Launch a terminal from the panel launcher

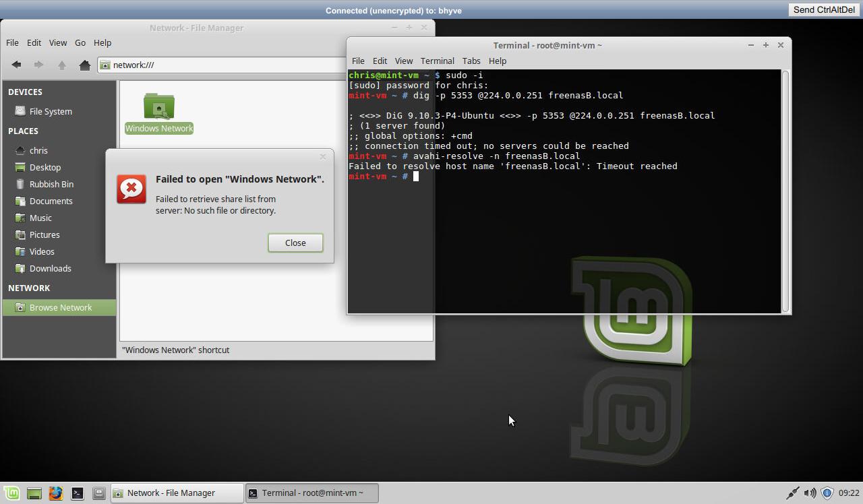[x=77, y=493]
